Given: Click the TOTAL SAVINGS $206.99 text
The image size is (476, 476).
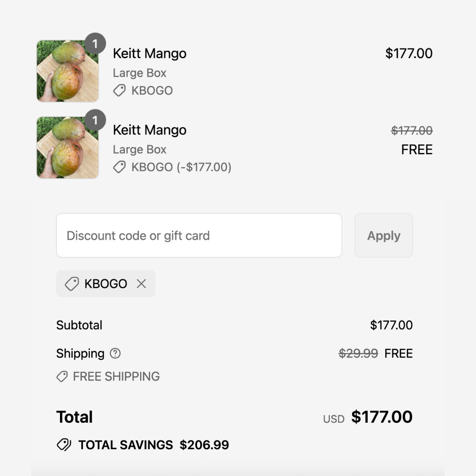Looking at the screenshot, I should click(153, 445).
